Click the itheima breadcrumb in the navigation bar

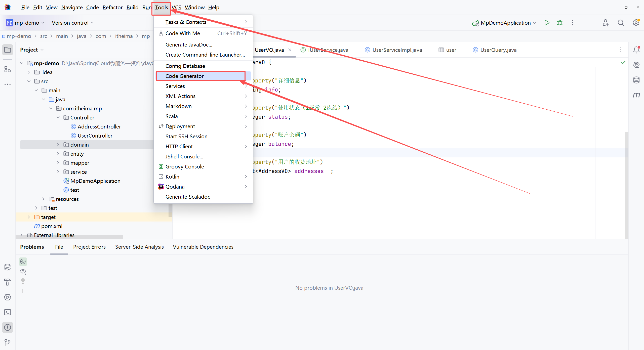(124, 36)
